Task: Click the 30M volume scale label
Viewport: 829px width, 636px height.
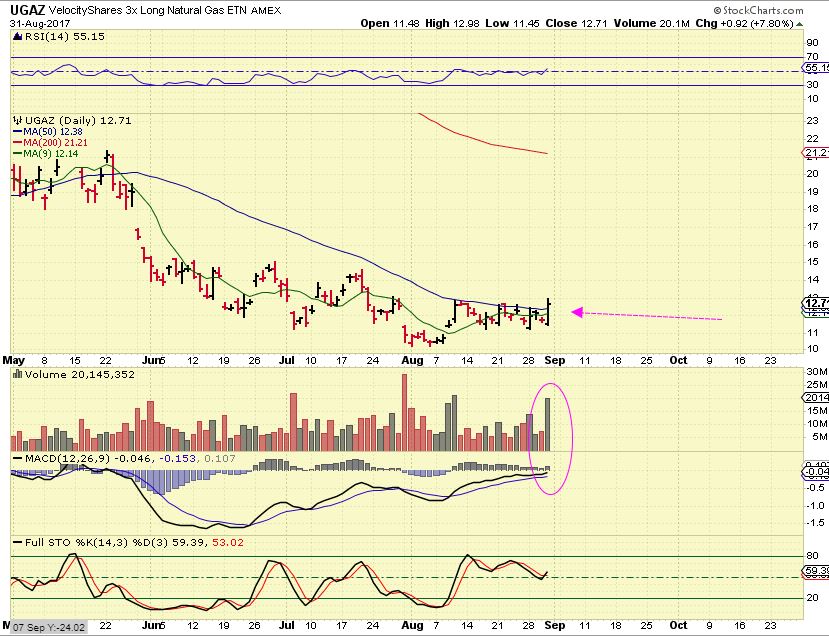Action: [816, 372]
